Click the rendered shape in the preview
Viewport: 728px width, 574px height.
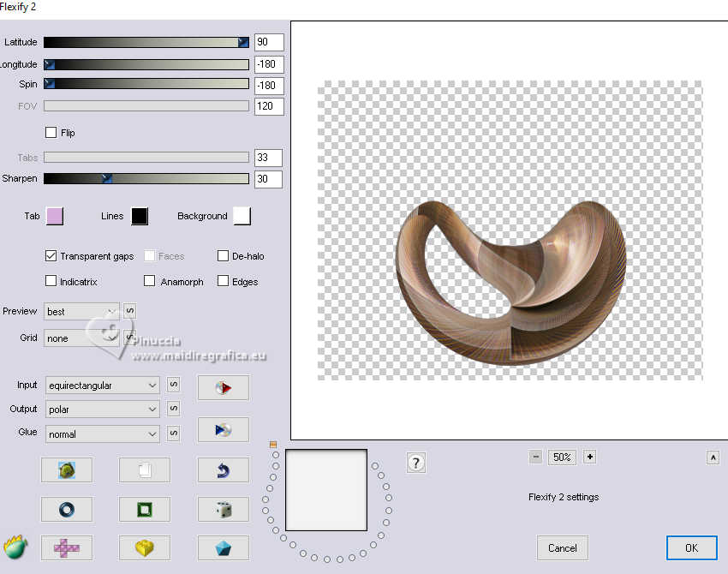[x=510, y=284]
